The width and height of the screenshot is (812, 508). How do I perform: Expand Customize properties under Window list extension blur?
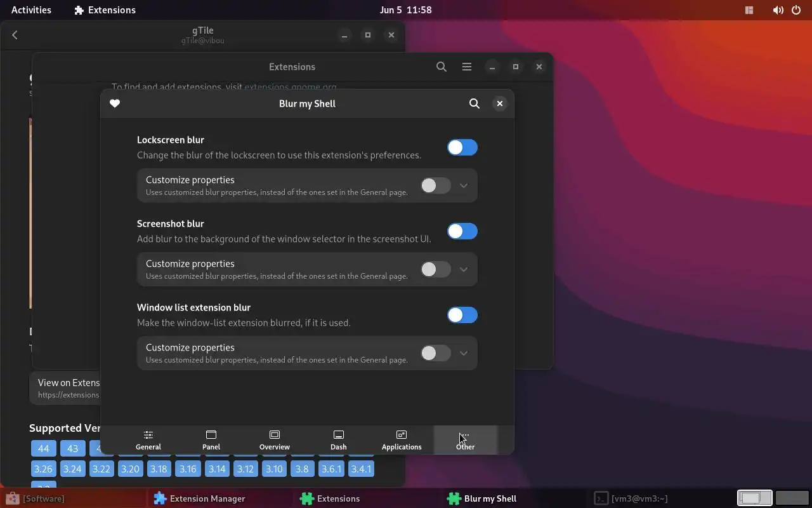tap(464, 353)
